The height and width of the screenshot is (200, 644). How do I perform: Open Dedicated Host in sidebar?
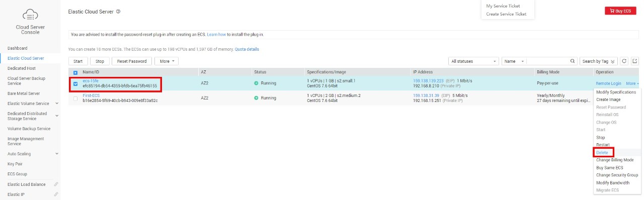tap(22, 68)
